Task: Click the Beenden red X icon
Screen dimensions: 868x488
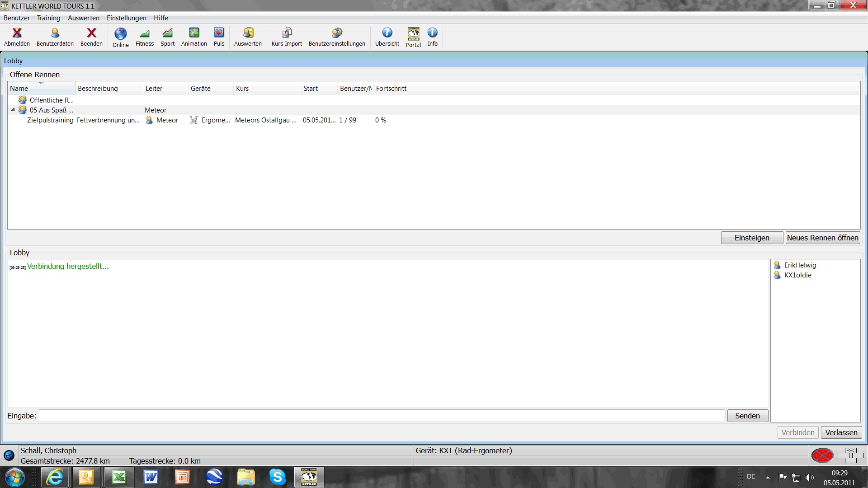Action: (91, 33)
